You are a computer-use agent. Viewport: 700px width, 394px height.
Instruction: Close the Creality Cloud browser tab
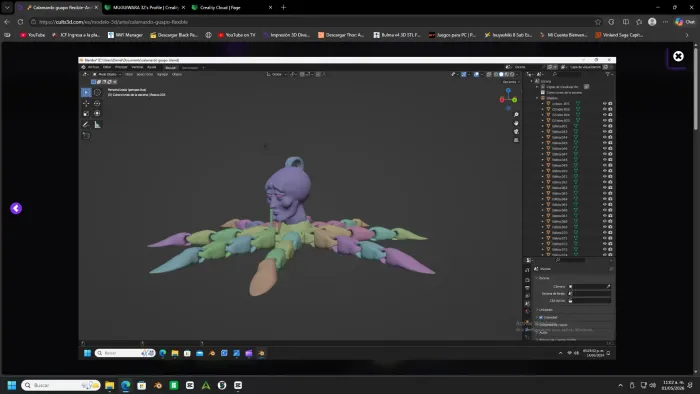click(270, 8)
